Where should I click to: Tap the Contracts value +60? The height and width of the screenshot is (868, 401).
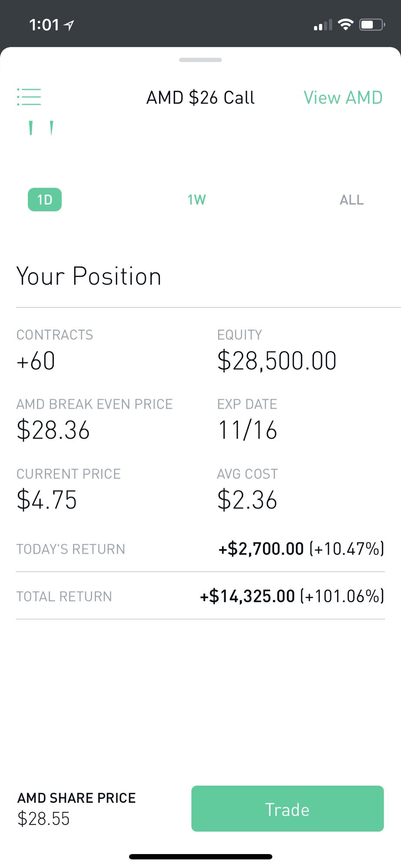click(x=36, y=361)
